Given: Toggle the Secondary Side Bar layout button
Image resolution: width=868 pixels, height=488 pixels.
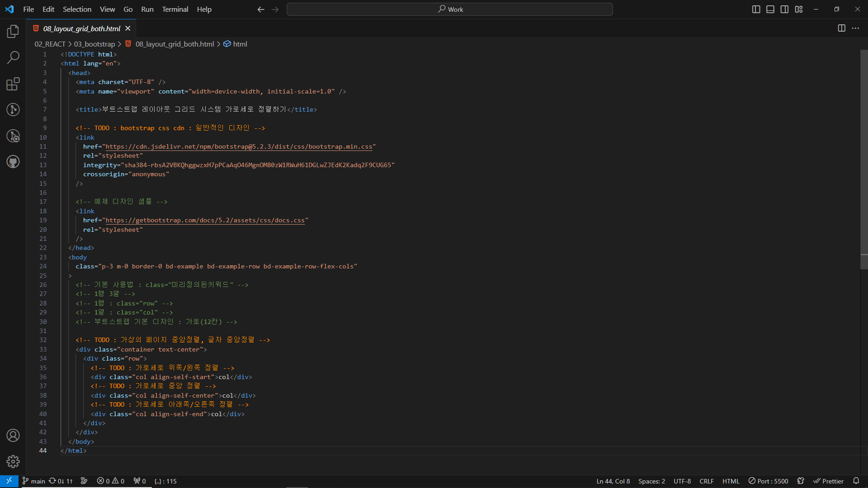Looking at the screenshot, I should tap(784, 9).
